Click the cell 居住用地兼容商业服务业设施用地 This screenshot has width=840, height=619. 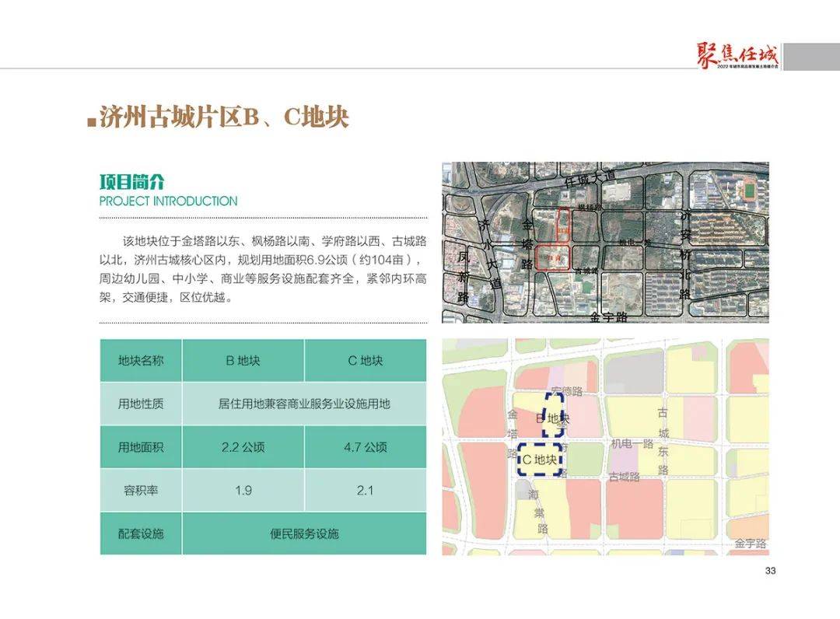click(304, 404)
